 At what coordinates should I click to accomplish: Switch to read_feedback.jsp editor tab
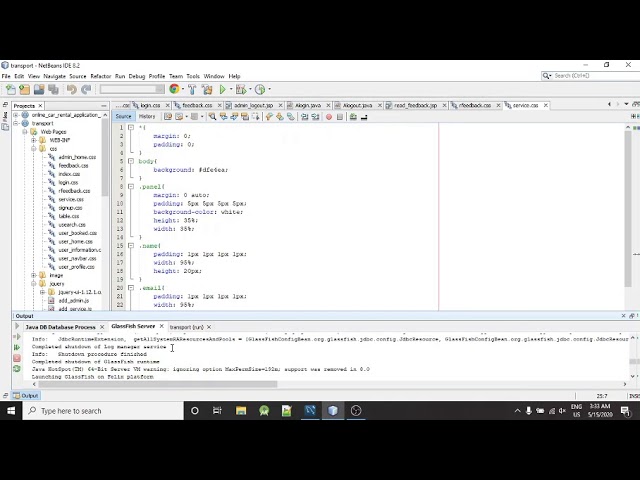coord(415,105)
